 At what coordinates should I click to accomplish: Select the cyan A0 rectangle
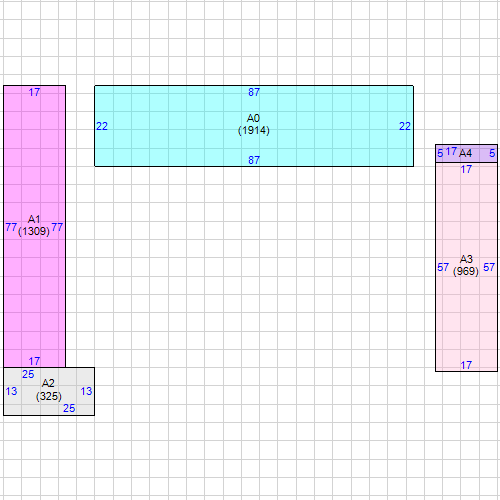coord(254,126)
